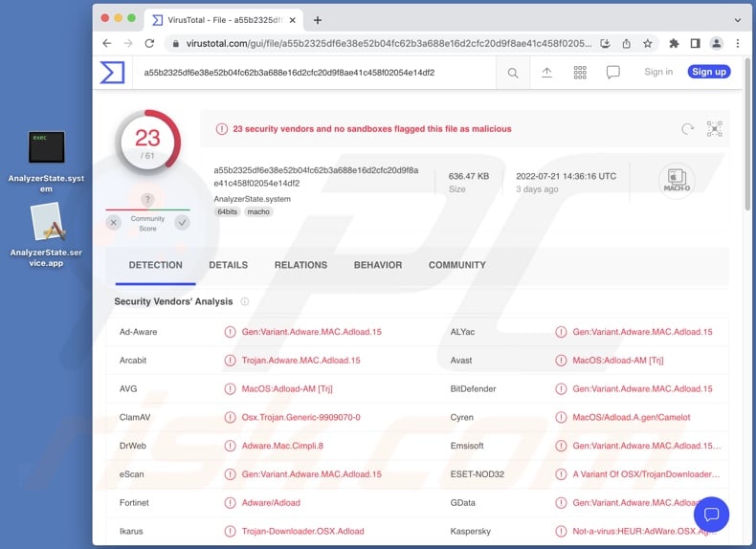The image size is (756, 549).
Task: Click the 2022-07-21 14:36:16 UTC timestamp
Action: click(566, 176)
